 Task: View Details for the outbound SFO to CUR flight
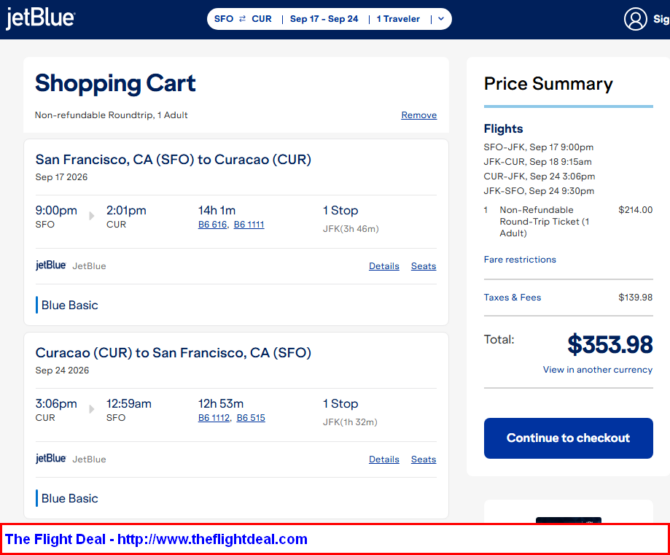[x=384, y=266]
